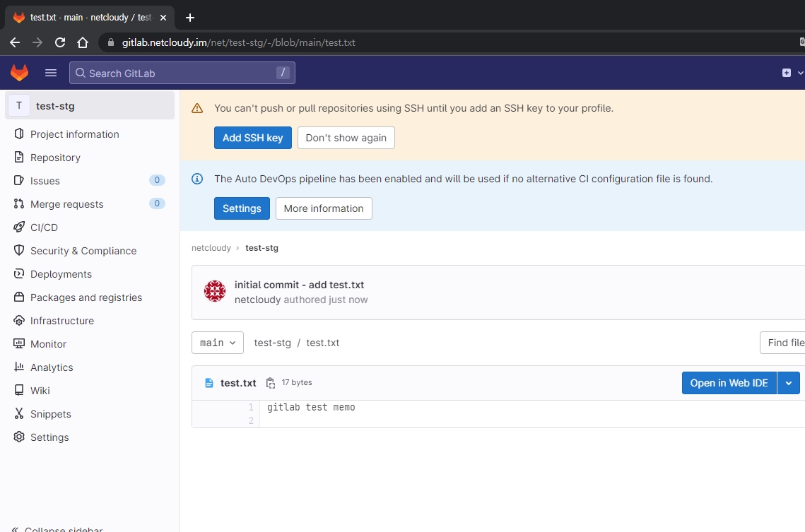The image size is (805, 532).
Task: Click the test.txt document icon
Action: click(x=209, y=383)
